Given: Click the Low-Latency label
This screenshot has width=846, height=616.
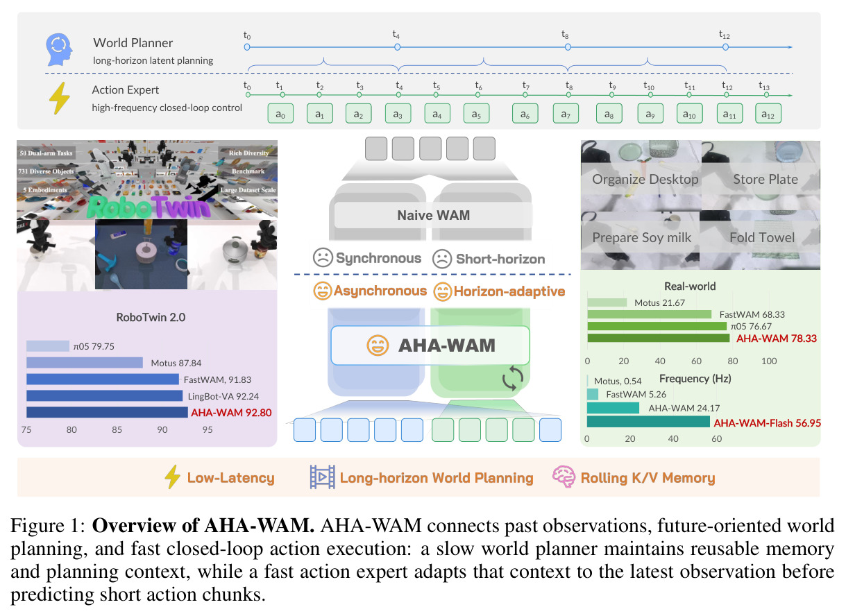Looking at the screenshot, I should pyautogui.click(x=230, y=478).
